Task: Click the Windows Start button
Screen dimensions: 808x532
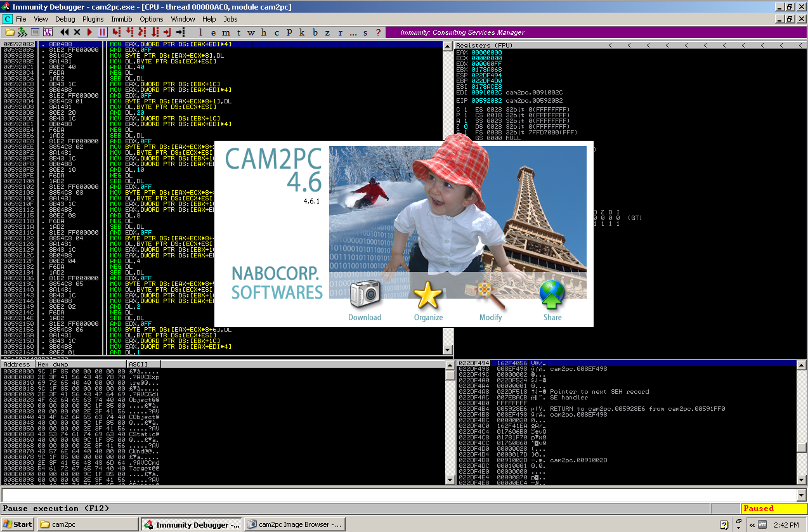Action: click(x=18, y=524)
